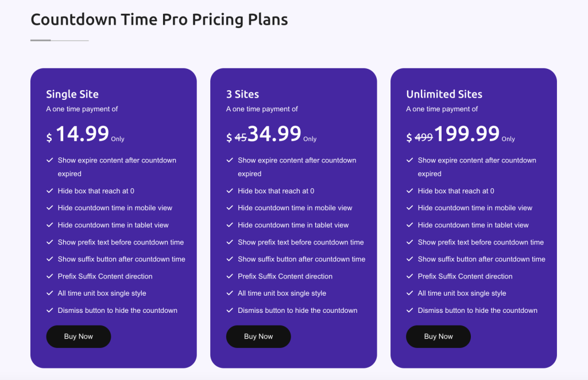This screenshot has height=380, width=588.
Task: Click the checkmark beside 'Show expire content' in Single Site
Action: [x=49, y=161]
